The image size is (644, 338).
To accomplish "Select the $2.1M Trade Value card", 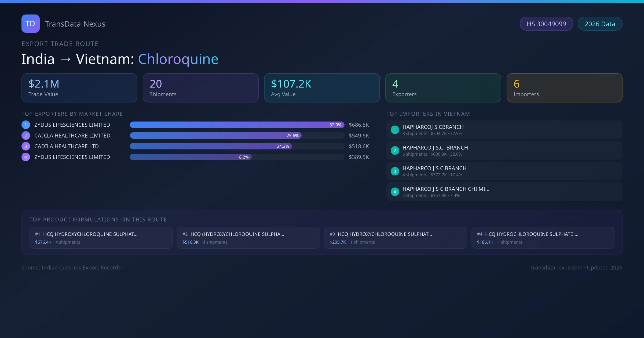I will [x=79, y=88].
